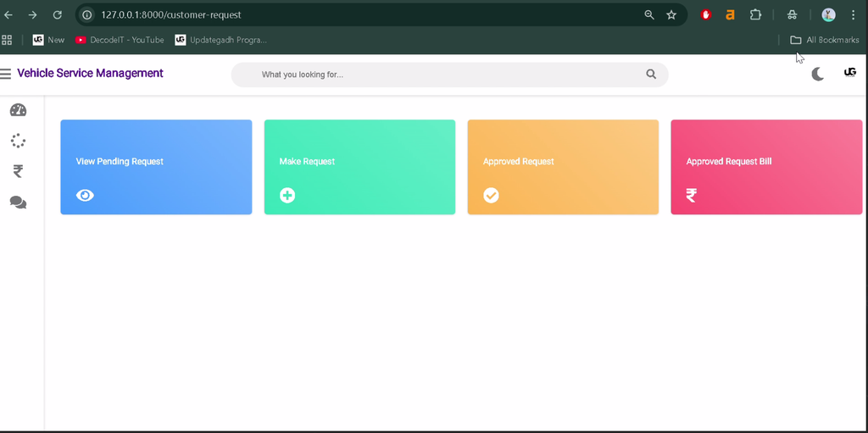The image size is (868, 433).
Task: Open the chat bubbles sidebar icon
Action: [x=19, y=203]
